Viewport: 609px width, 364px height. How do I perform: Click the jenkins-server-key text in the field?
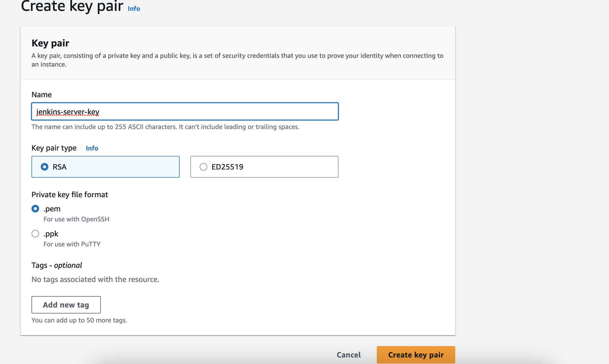pyautogui.click(x=68, y=112)
